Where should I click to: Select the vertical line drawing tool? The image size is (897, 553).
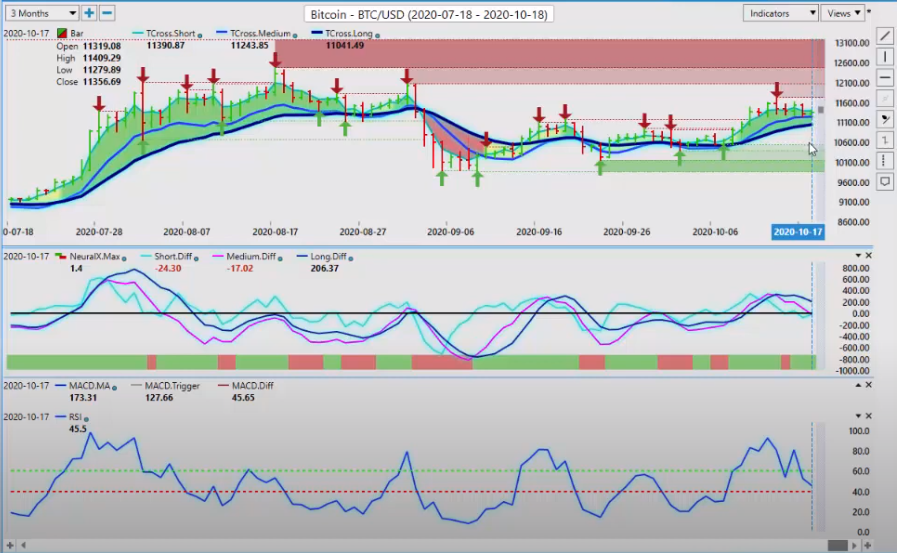(x=884, y=57)
